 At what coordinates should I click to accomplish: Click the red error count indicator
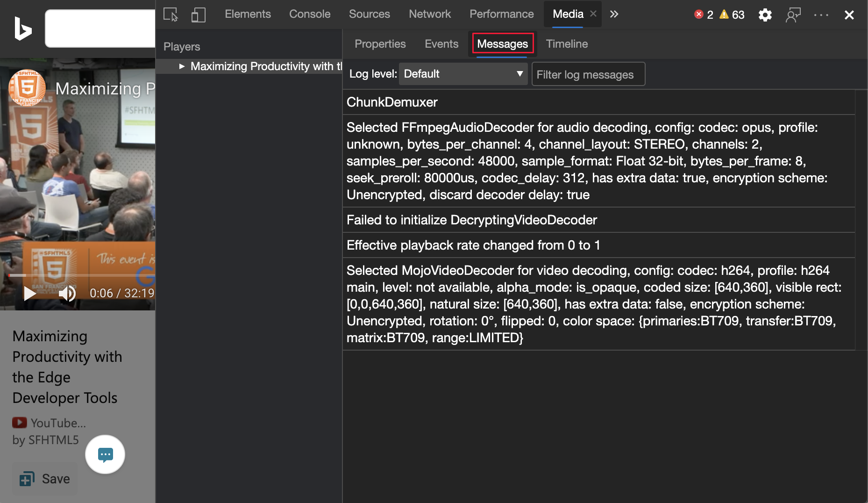click(x=704, y=14)
